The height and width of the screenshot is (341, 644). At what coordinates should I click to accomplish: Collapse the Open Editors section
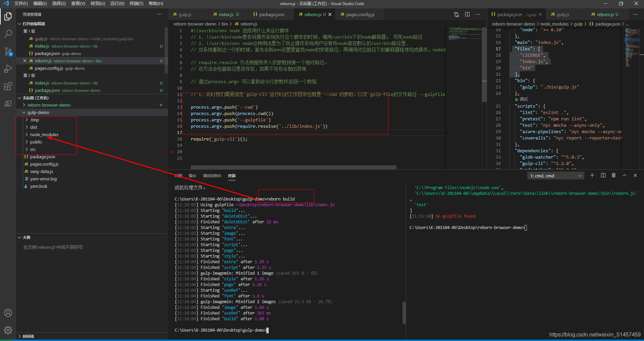pos(19,24)
